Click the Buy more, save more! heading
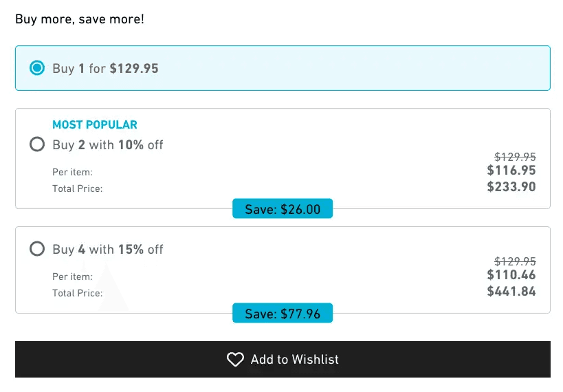This screenshot has width=563, height=392. [x=80, y=19]
